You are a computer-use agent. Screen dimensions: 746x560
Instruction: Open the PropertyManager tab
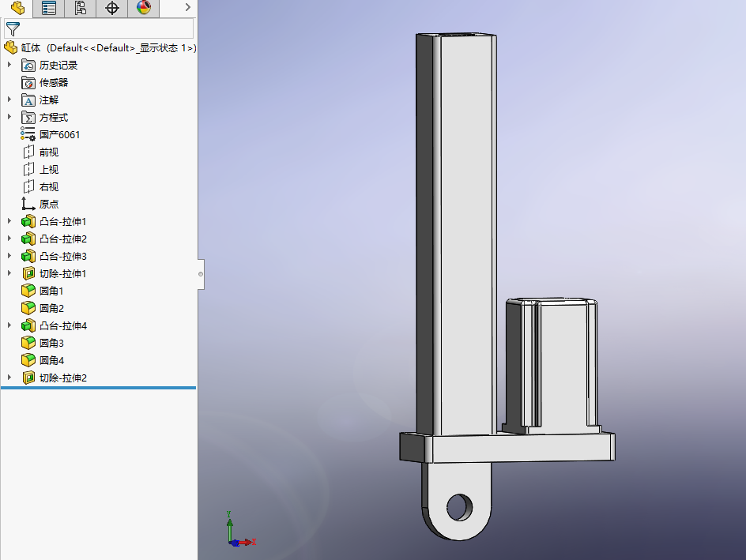click(x=49, y=9)
